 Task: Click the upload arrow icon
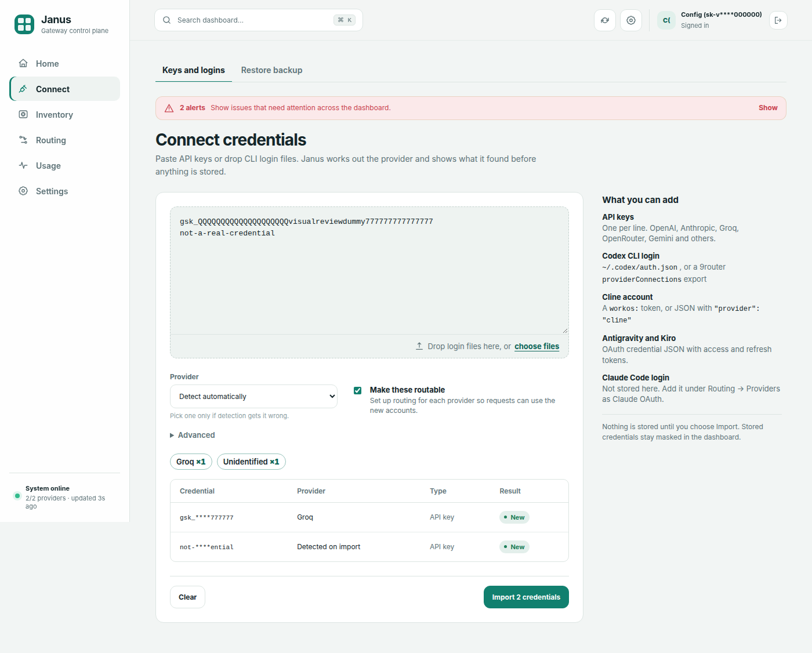tap(419, 346)
